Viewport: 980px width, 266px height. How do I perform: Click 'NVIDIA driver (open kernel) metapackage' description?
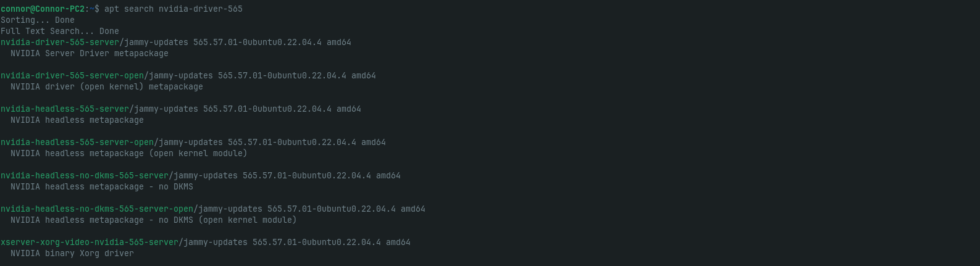107,87
